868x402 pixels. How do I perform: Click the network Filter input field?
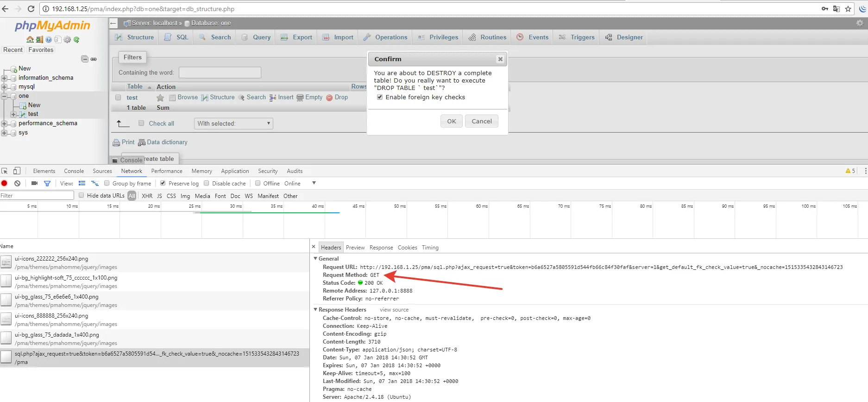click(x=37, y=195)
